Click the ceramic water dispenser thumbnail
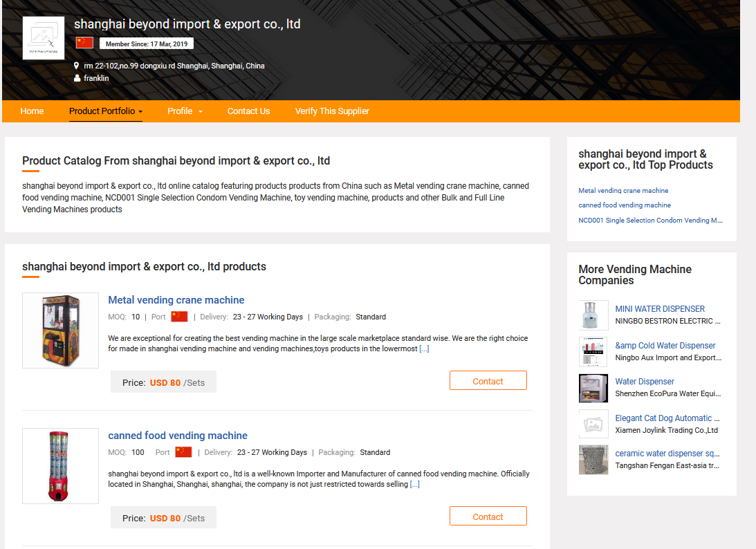 point(593,460)
